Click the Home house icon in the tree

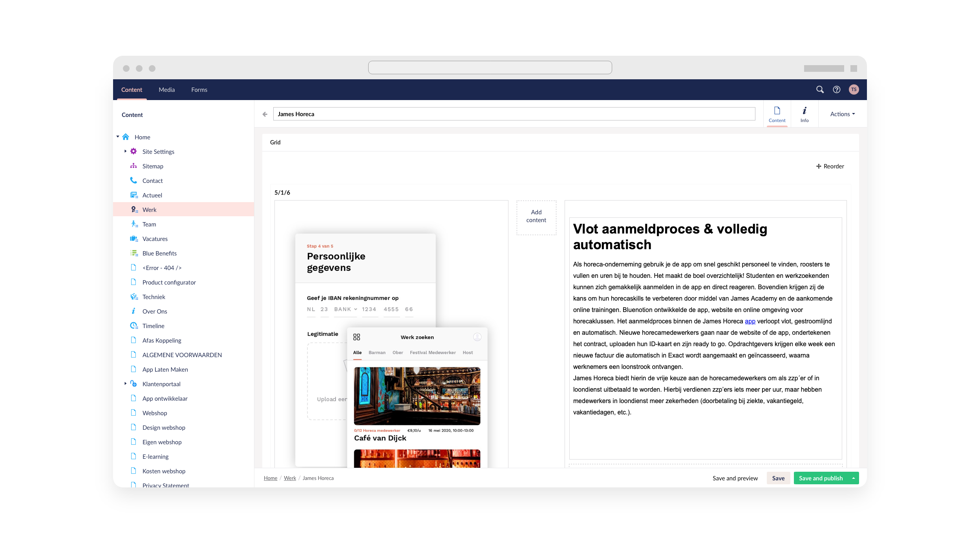click(126, 137)
